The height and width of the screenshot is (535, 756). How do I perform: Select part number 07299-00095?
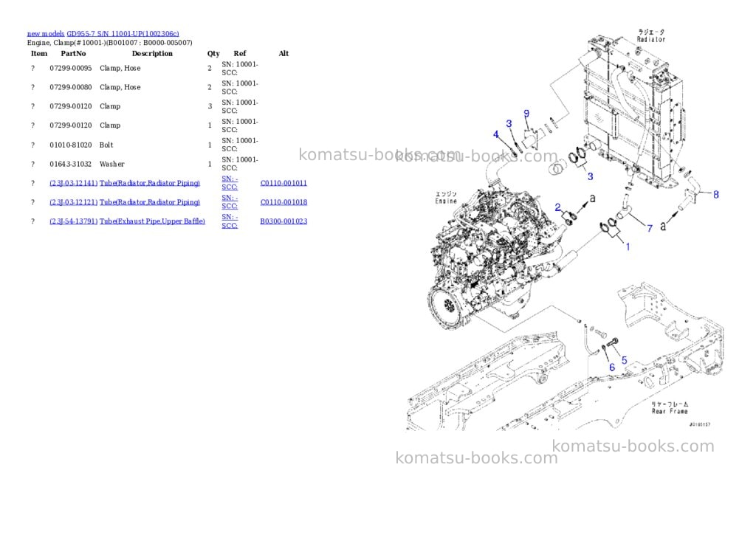[70, 69]
